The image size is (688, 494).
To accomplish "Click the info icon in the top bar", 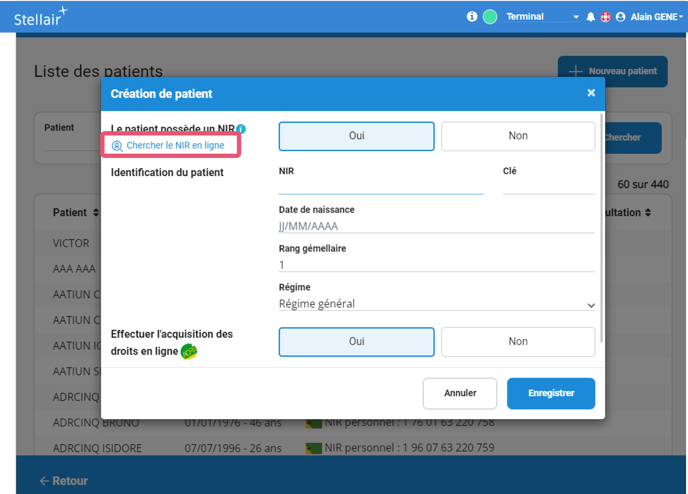I will point(472,17).
